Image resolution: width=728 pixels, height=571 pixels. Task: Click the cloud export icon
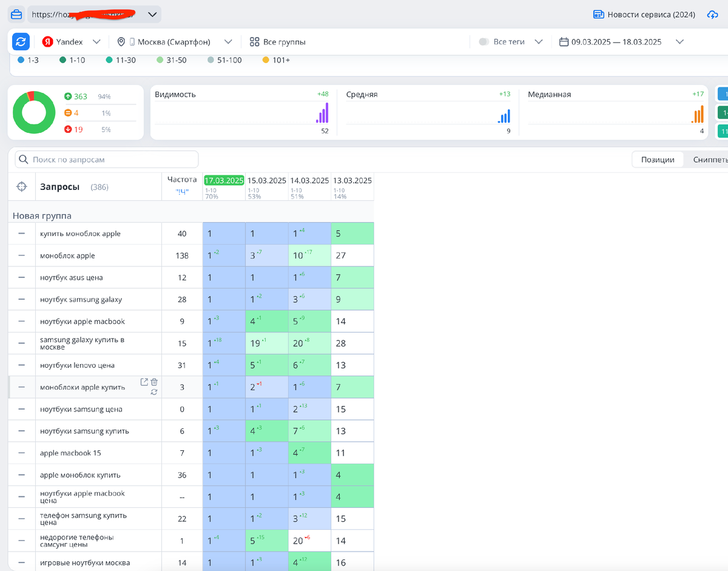713,15
